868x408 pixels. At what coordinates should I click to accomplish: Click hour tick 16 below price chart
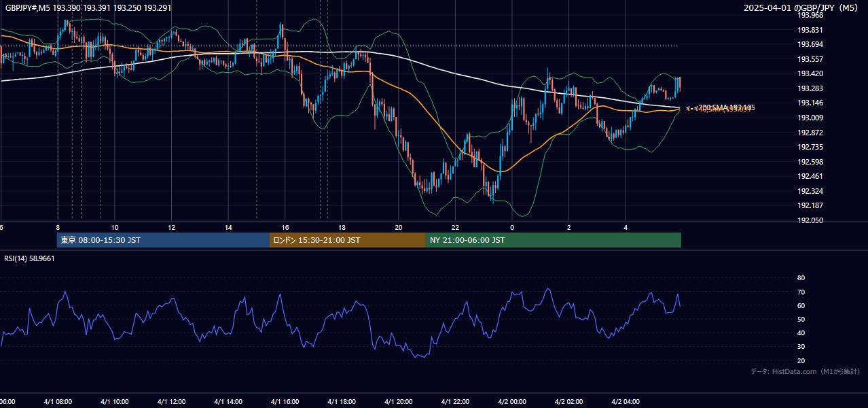pyautogui.click(x=285, y=227)
